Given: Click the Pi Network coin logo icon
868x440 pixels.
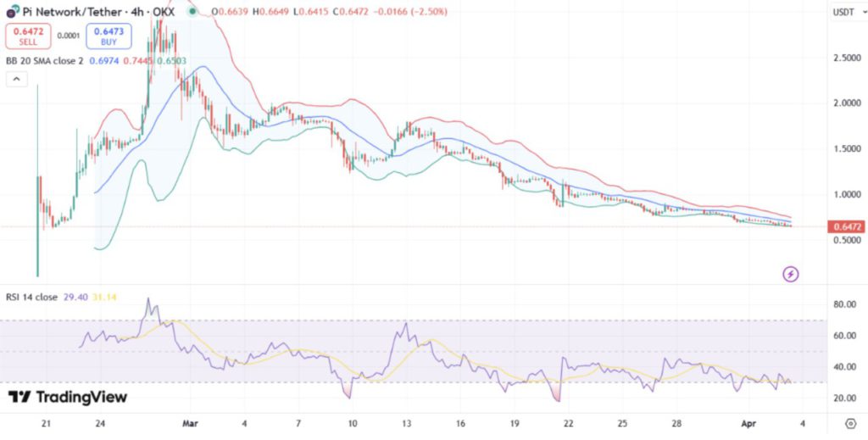Looking at the screenshot, I should click(x=12, y=10).
